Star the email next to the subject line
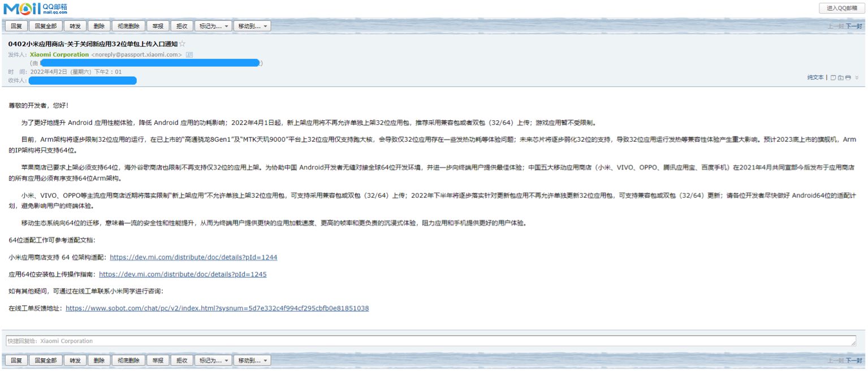The width and height of the screenshot is (868, 373). (x=182, y=44)
